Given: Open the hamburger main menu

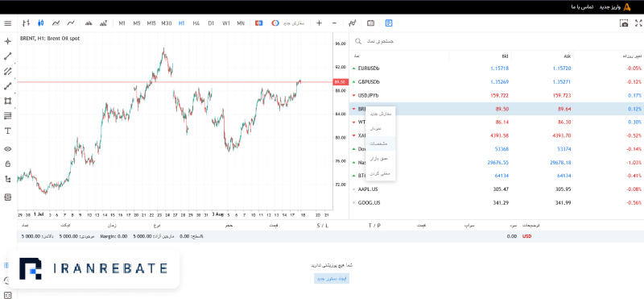Looking at the screenshot, I should tap(7, 23).
